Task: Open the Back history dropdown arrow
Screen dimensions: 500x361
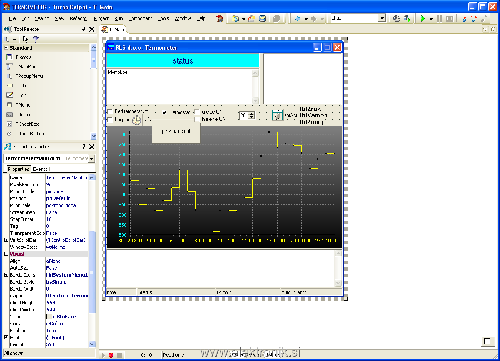Action: point(306,19)
